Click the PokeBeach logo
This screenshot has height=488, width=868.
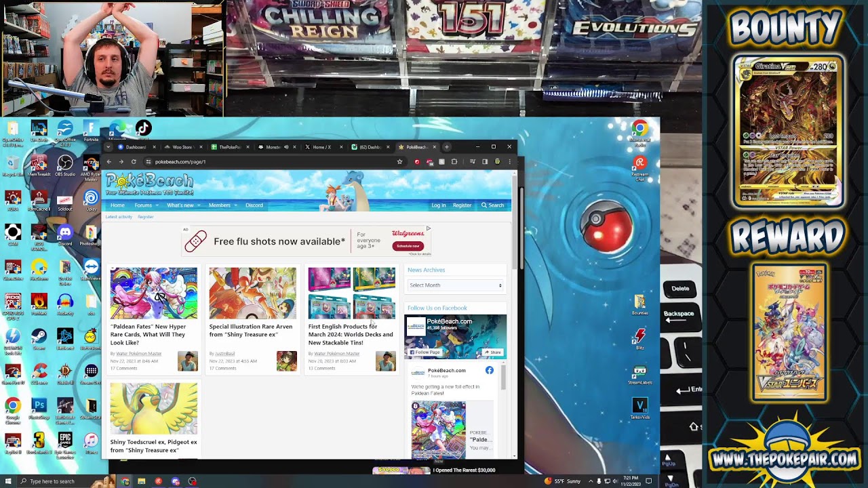pyautogui.click(x=149, y=184)
